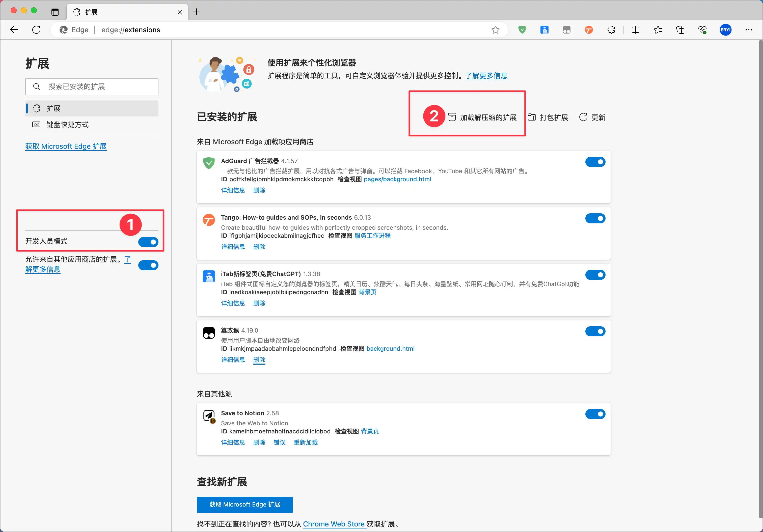Open the Chrome Web Store link
This screenshot has width=763, height=532.
click(334, 524)
